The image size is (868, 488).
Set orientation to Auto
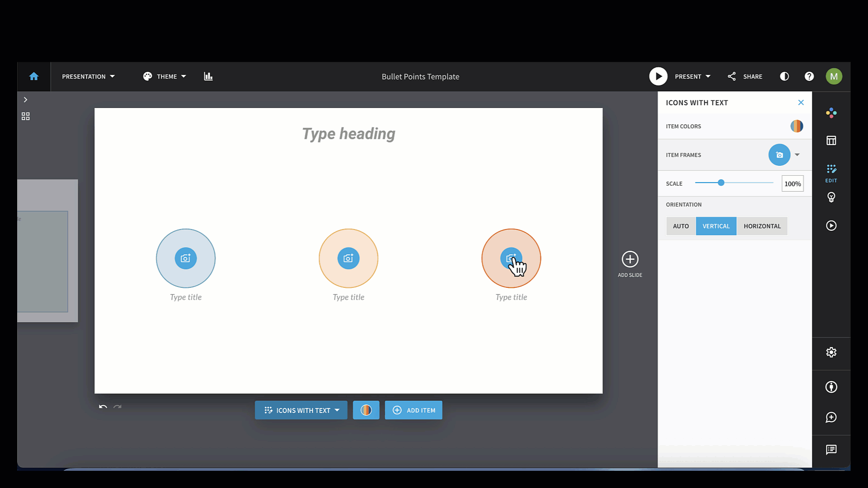coord(681,226)
